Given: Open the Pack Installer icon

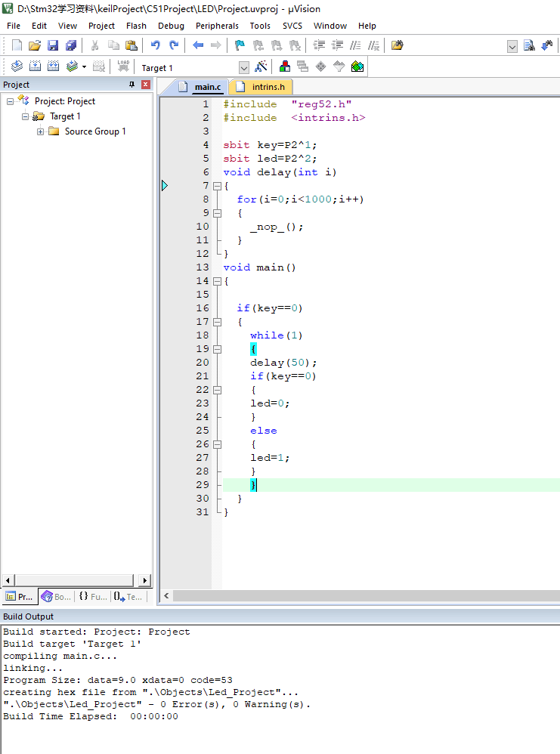Looking at the screenshot, I should 357,66.
